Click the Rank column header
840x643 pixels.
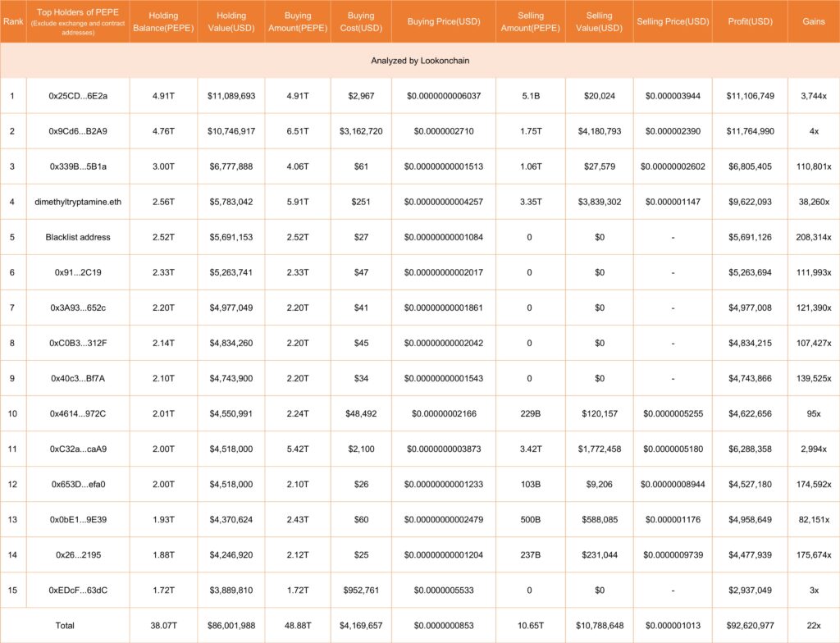(x=12, y=21)
